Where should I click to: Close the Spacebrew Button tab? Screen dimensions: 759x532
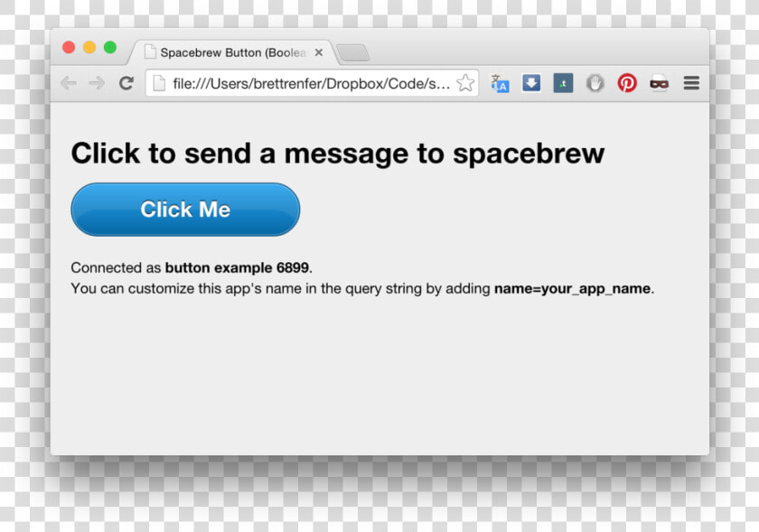pyautogui.click(x=318, y=52)
